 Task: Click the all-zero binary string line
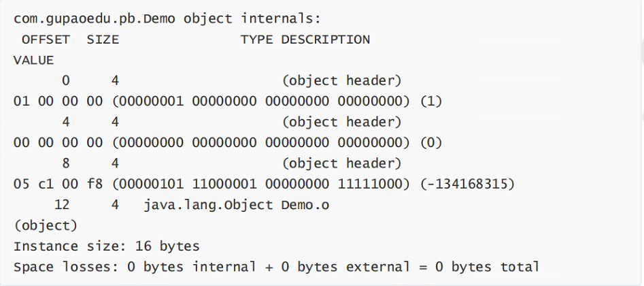pos(261,143)
